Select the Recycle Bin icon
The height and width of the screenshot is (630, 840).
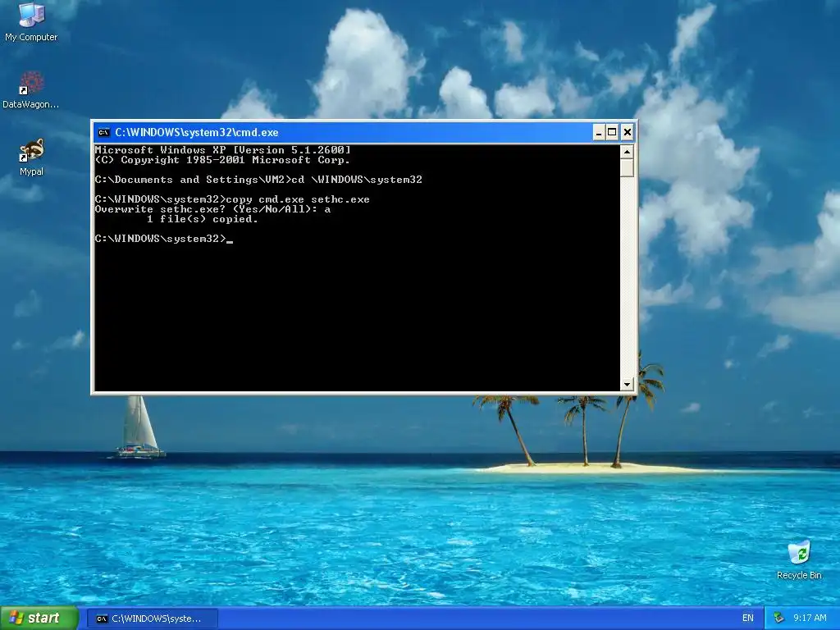(x=799, y=559)
